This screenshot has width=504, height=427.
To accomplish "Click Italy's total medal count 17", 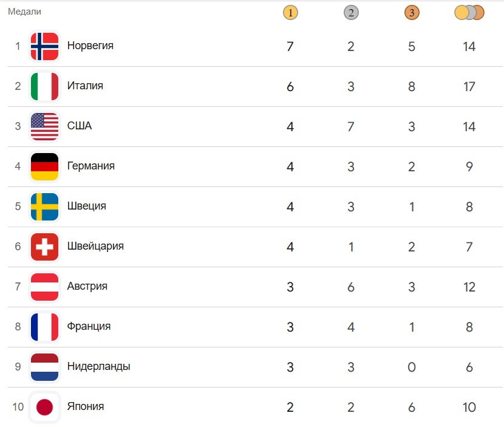I will tap(469, 86).
